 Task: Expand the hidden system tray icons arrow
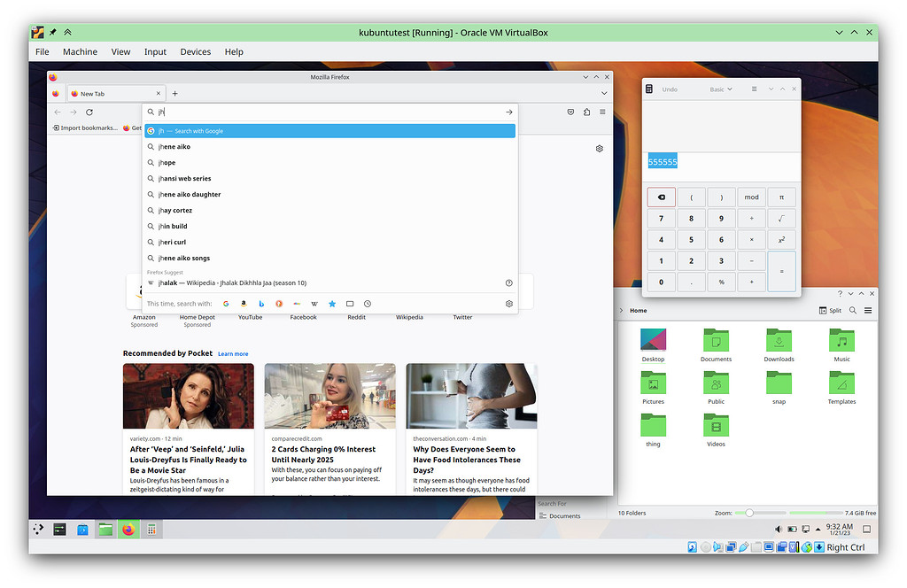[x=818, y=529]
